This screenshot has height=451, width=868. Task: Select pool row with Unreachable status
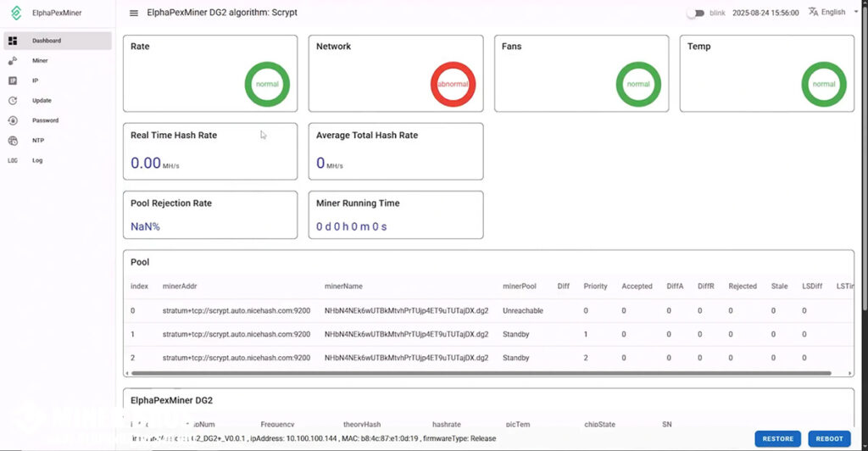(x=522, y=311)
